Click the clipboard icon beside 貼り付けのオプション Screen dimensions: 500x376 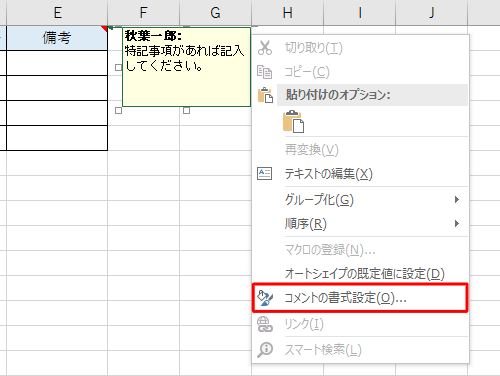point(265,95)
